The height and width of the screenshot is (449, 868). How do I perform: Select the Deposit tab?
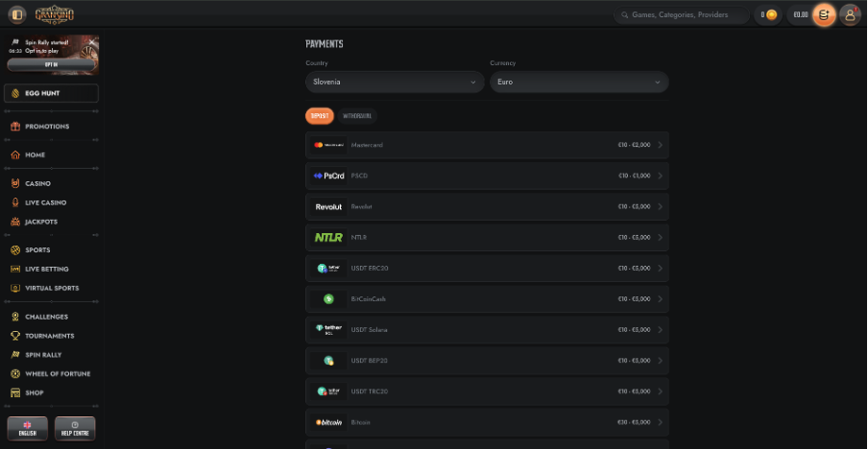[x=320, y=116]
